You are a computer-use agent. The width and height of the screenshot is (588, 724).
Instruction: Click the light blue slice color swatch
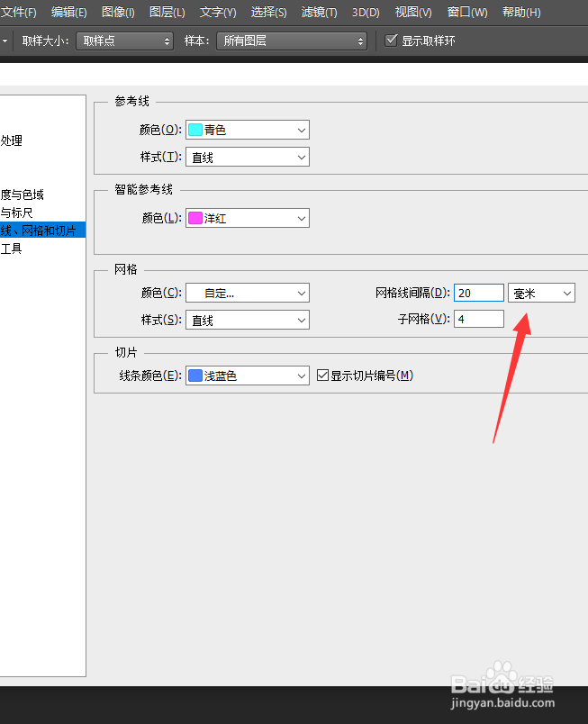(x=195, y=376)
